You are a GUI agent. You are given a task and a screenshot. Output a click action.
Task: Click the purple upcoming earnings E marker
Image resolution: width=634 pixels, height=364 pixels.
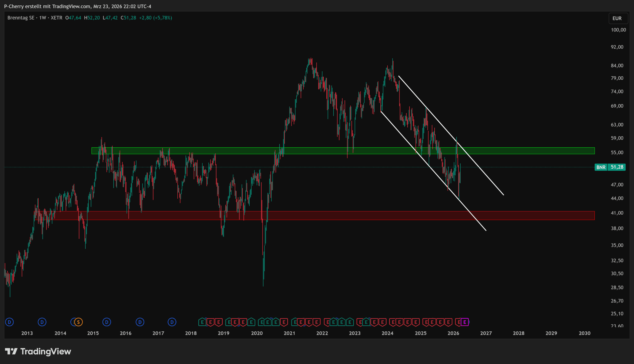coord(465,322)
